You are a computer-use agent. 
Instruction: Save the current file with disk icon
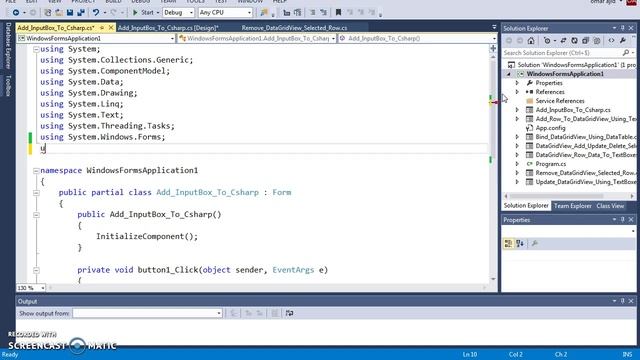coord(70,13)
